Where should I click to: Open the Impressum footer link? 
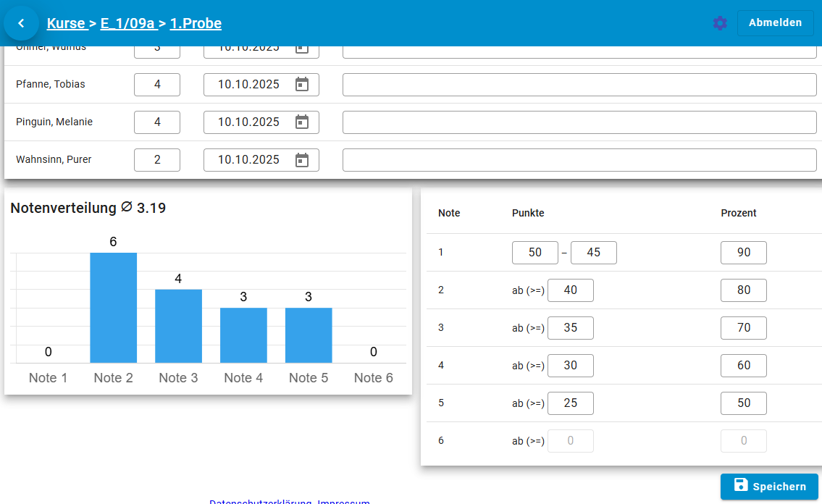(x=344, y=501)
